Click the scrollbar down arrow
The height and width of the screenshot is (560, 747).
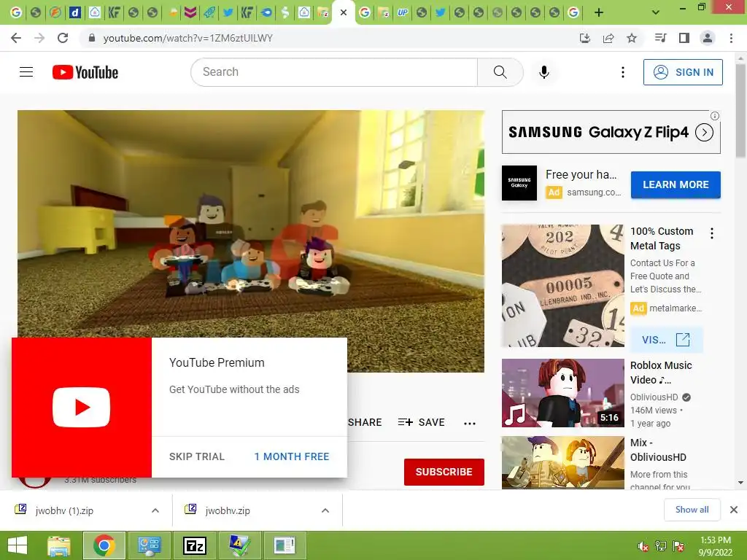(741, 483)
